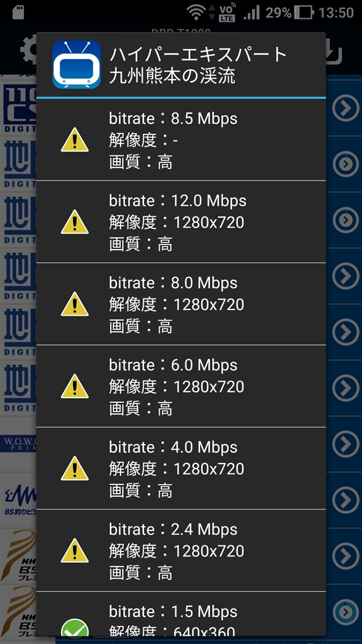Select the 110 CS Digital channel logo
This screenshot has width=362, height=644.
19,107
